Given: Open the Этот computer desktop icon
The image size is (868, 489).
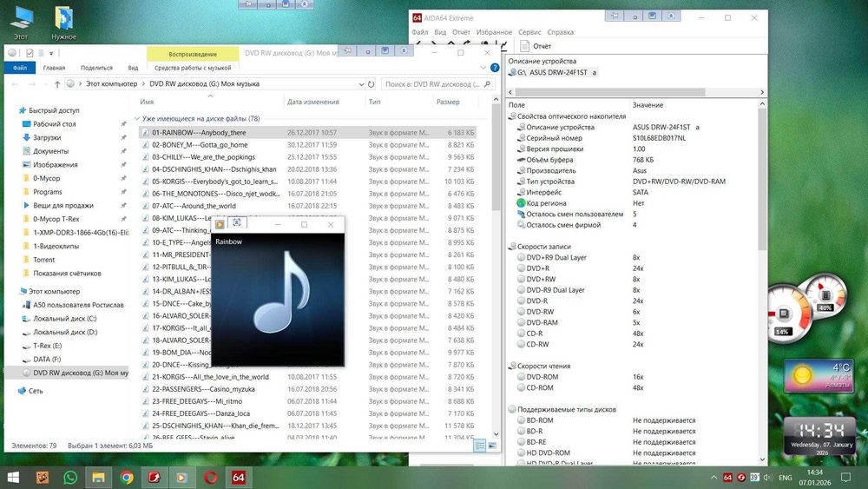Looking at the screenshot, I should (21, 23).
